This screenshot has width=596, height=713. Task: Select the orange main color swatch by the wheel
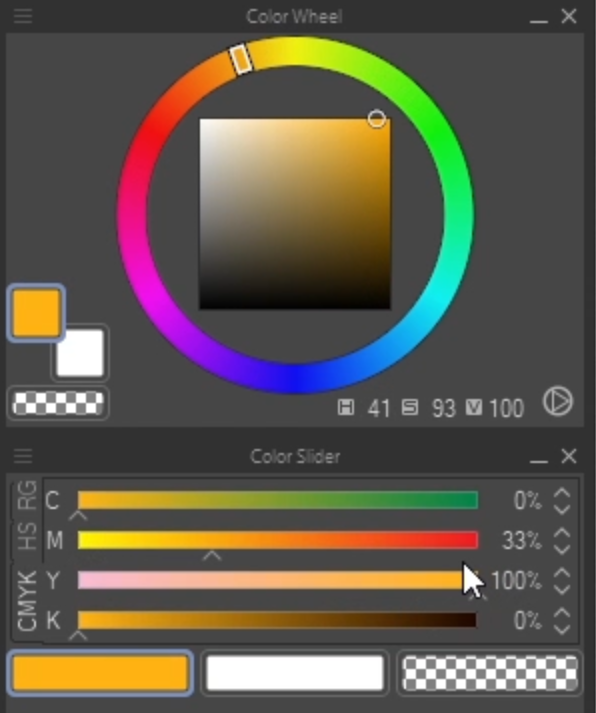pyautogui.click(x=36, y=313)
